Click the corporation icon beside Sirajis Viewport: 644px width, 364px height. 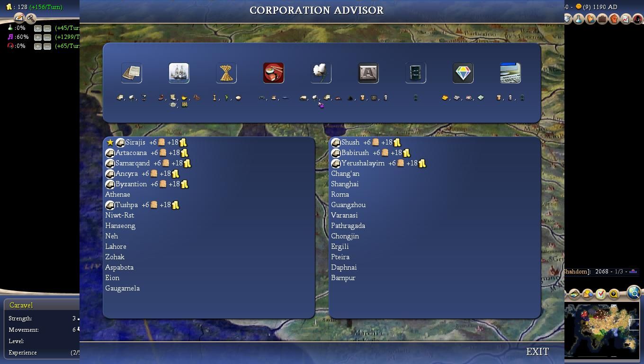[x=120, y=142]
